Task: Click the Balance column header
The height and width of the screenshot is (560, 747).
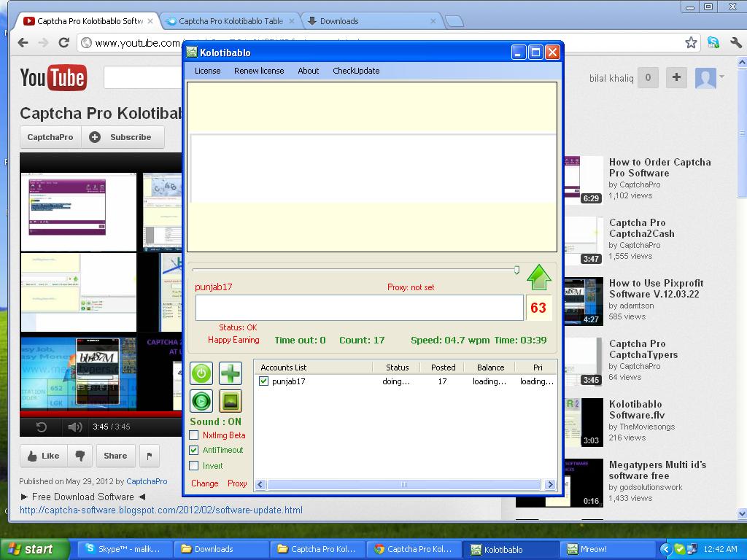Action: (491, 367)
